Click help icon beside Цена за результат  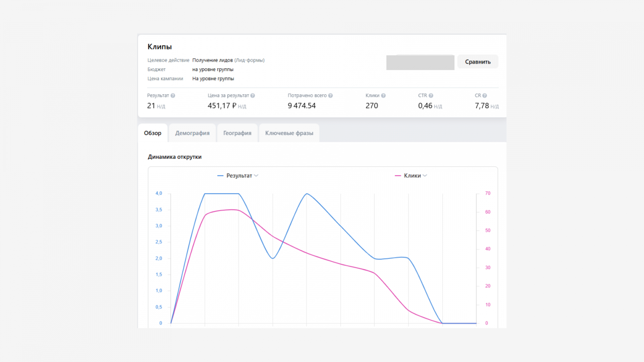click(252, 96)
